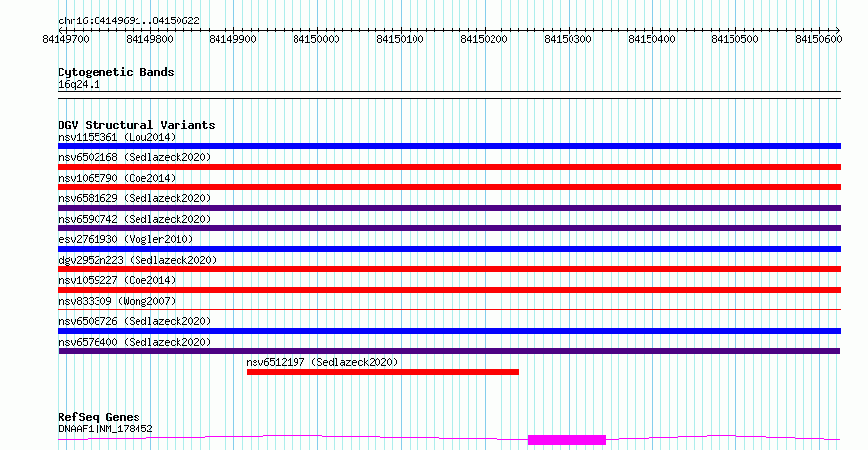Click the dgv2952n223 (Sedlazeck2020) label

coord(138,260)
